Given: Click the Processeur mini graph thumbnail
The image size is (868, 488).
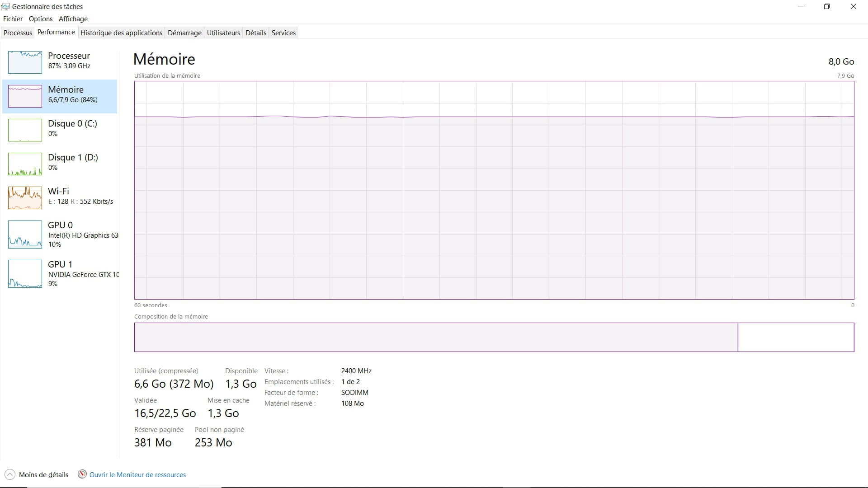Looking at the screenshot, I should pyautogui.click(x=25, y=62).
